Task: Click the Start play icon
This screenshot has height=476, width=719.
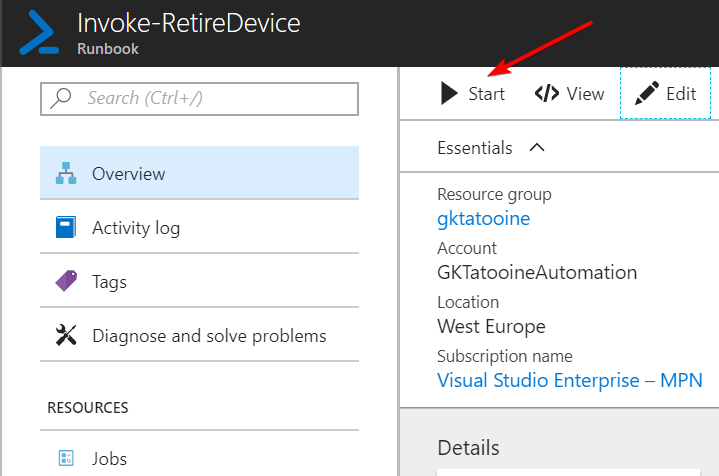Action: [449, 94]
